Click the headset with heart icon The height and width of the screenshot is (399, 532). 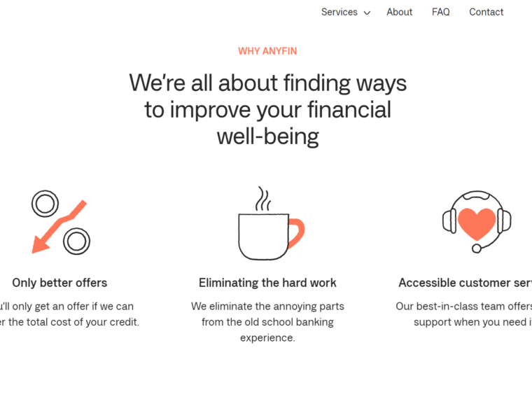click(x=477, y=222)
